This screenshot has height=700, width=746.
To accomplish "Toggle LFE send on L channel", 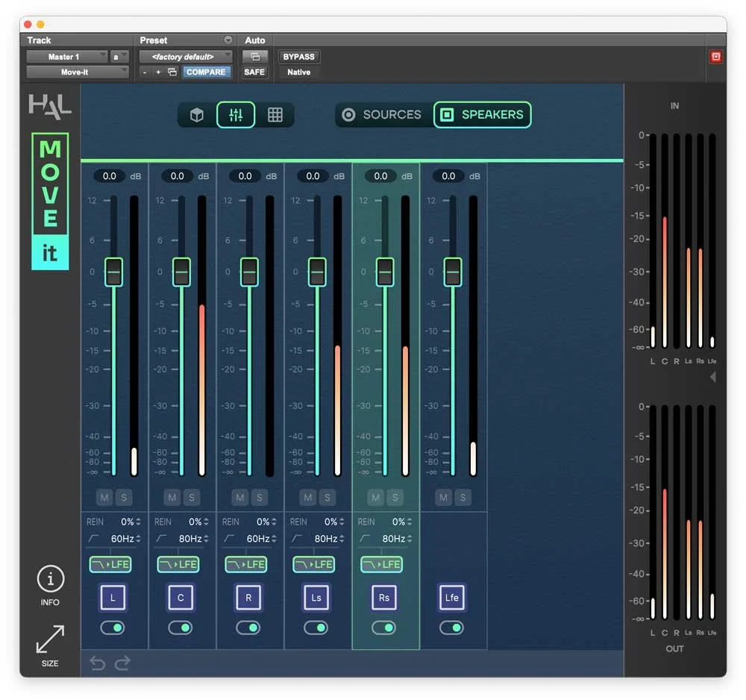I will [x=110, y=564].
